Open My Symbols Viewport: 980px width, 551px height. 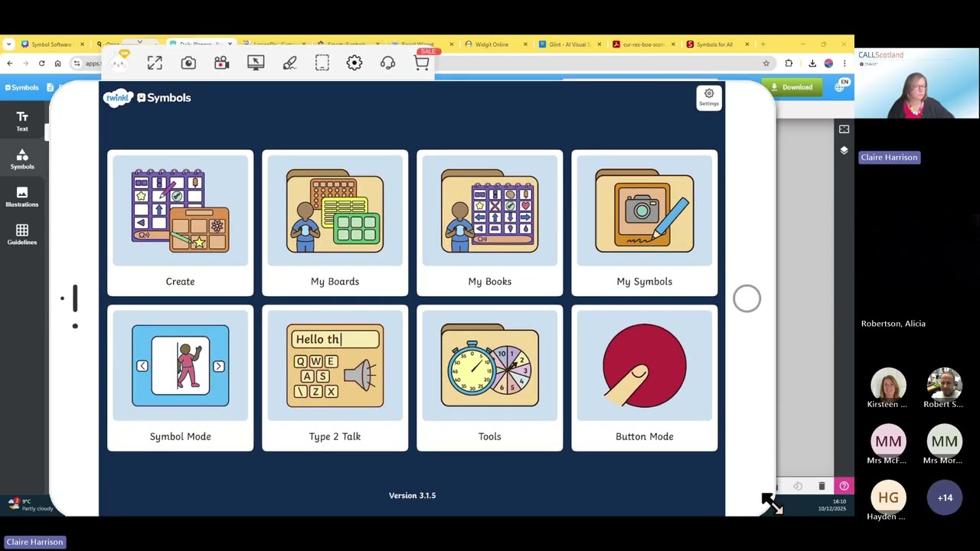[x=644, y=223]
